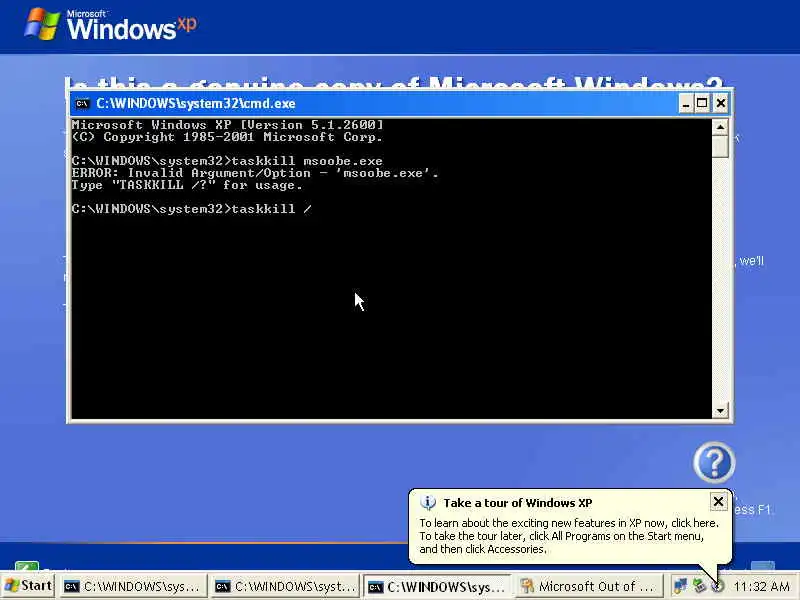
Task: Click the Microsoft Windows XP [Version 5.1.2600] line
Action: click(x=228, y=124)
